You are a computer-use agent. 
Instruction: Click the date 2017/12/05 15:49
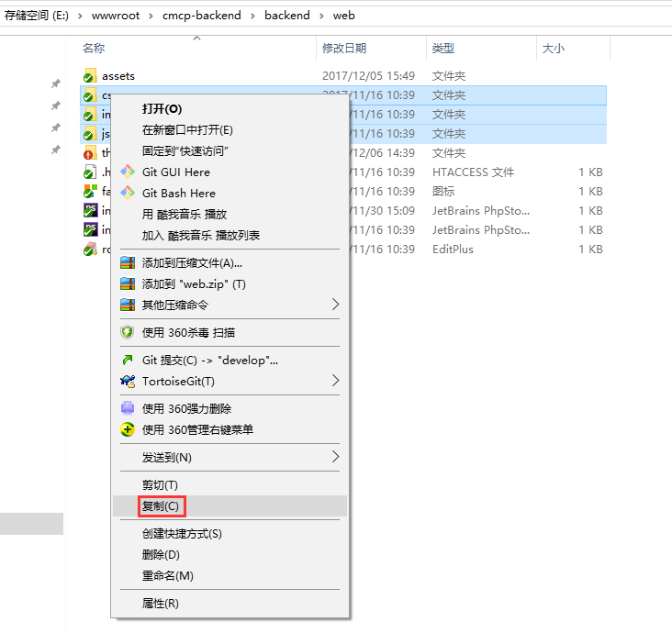(x=368, y=76)
